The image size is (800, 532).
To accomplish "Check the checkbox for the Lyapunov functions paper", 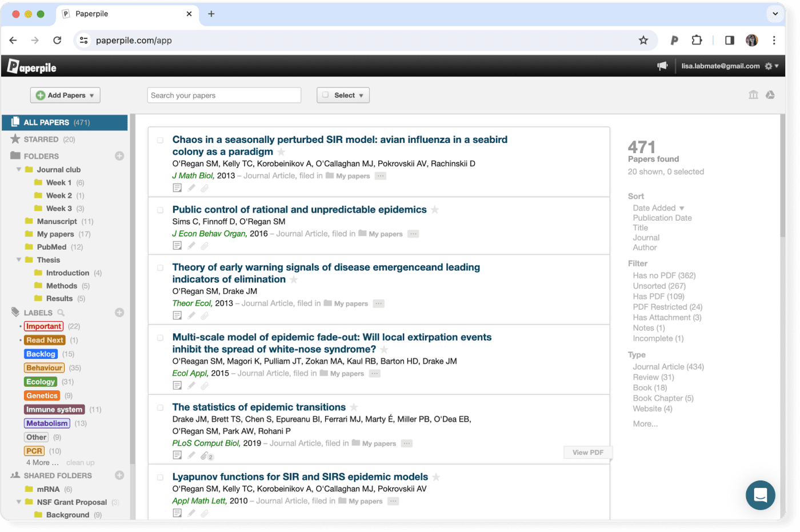I will pyautogui.click(x=161, y=477).
